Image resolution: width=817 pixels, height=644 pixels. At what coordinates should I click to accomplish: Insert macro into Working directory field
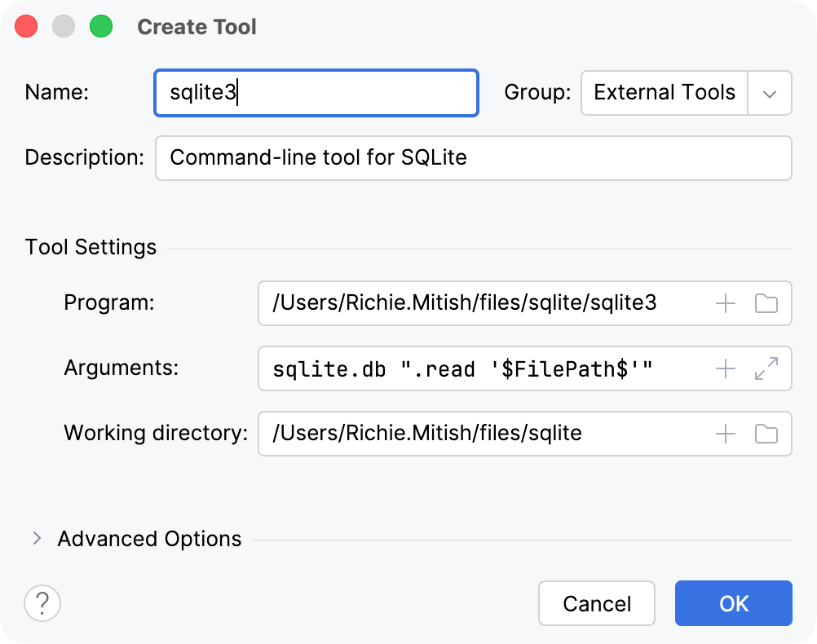[726, 434]
